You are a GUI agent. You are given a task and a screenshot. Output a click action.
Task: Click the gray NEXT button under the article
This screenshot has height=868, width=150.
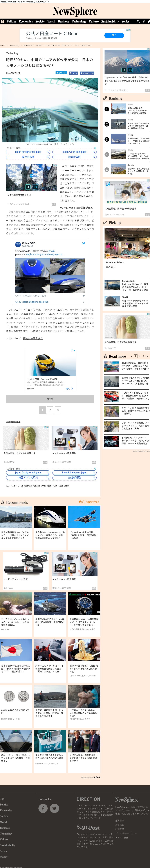click(x=50, y=399)
